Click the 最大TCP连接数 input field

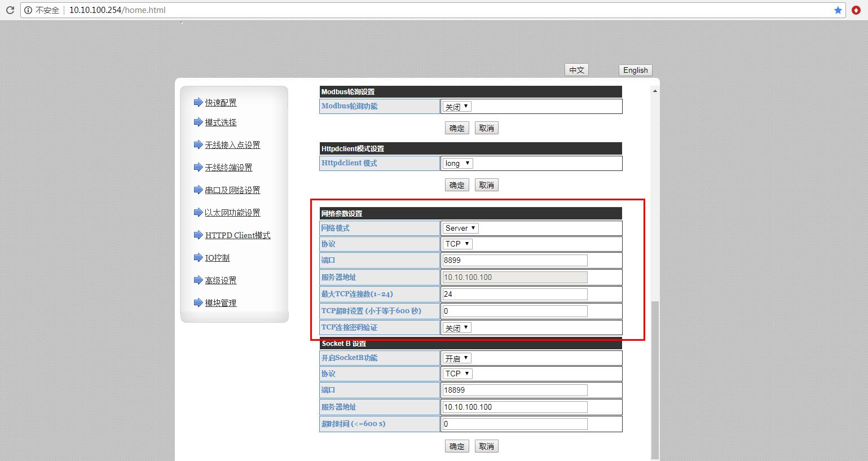[515, 294]
